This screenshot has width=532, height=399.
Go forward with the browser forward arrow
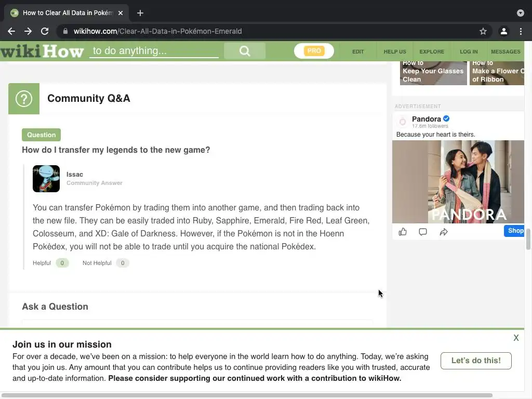coord(28,31)
